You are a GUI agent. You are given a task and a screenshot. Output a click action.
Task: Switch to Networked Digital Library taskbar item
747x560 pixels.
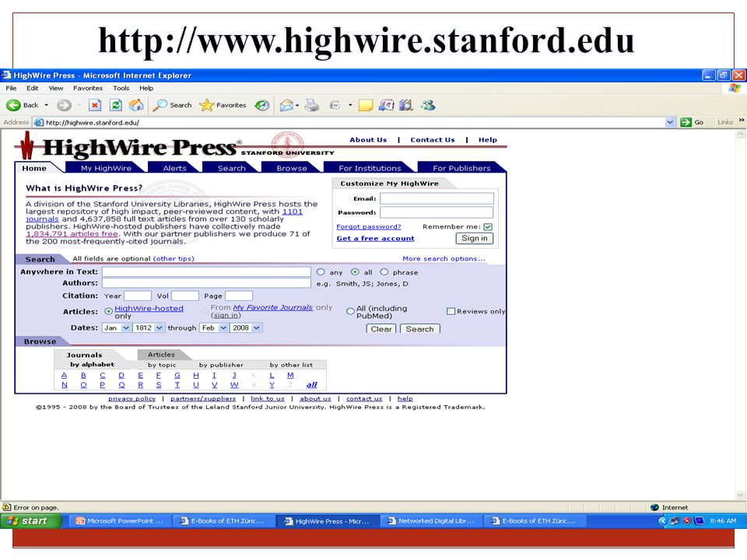(432, 521)
